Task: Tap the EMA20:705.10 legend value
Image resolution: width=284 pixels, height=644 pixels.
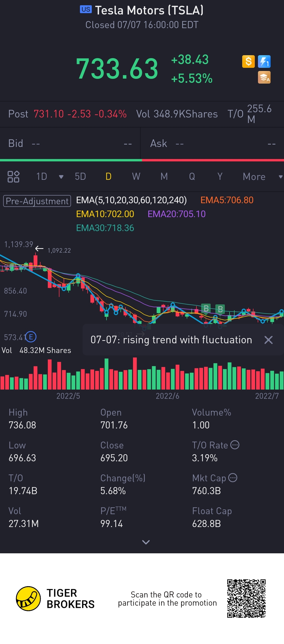Action: (x=177, y=214)
